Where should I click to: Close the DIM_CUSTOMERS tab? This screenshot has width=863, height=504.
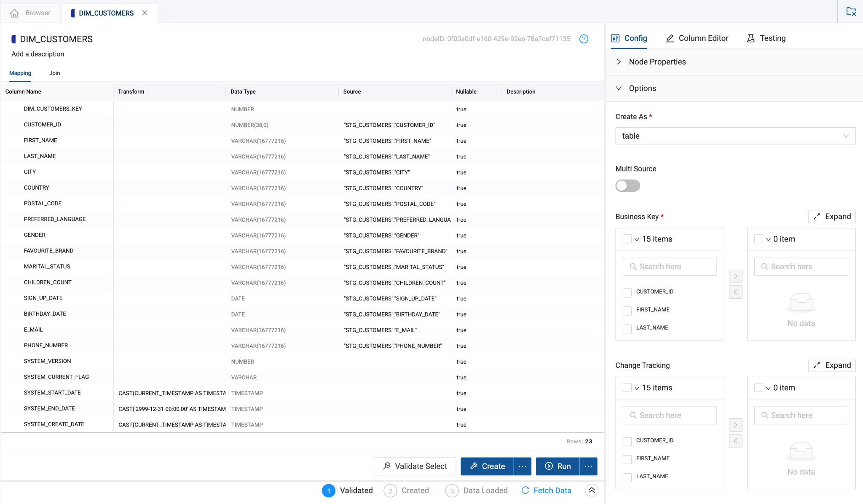[x=145, y=13]
